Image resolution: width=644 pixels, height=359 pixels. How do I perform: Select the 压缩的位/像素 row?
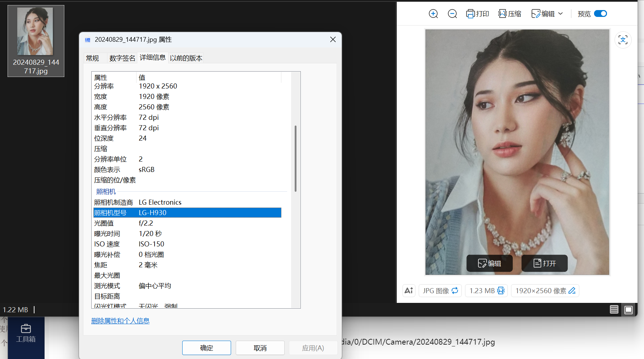(x=187, y=180)
